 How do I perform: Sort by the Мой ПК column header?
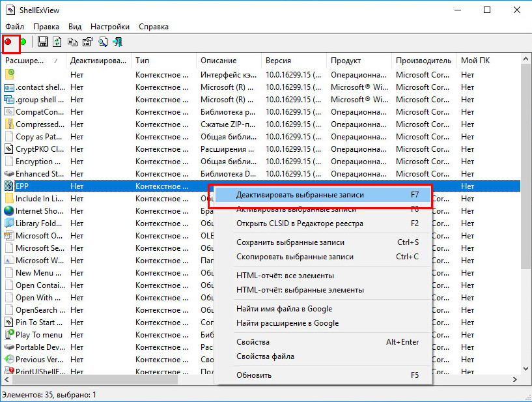(488, 61)
